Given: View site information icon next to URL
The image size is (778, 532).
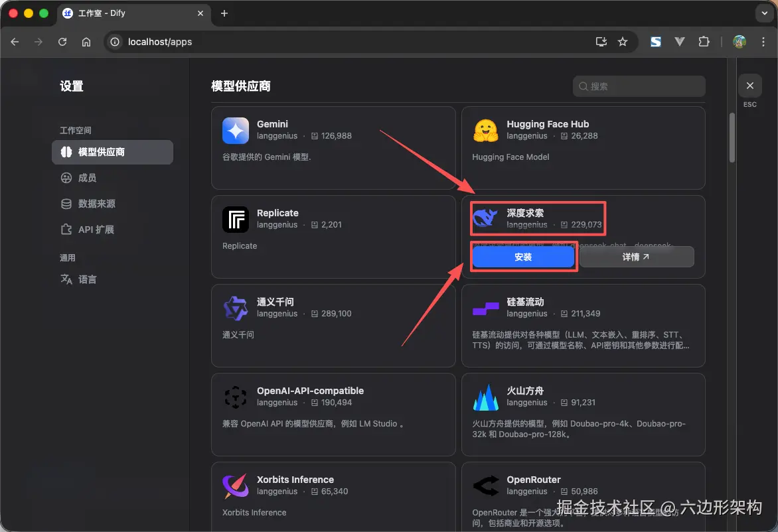Looking at the screenshot, I should pyautogui.click(x=115, y=42).
